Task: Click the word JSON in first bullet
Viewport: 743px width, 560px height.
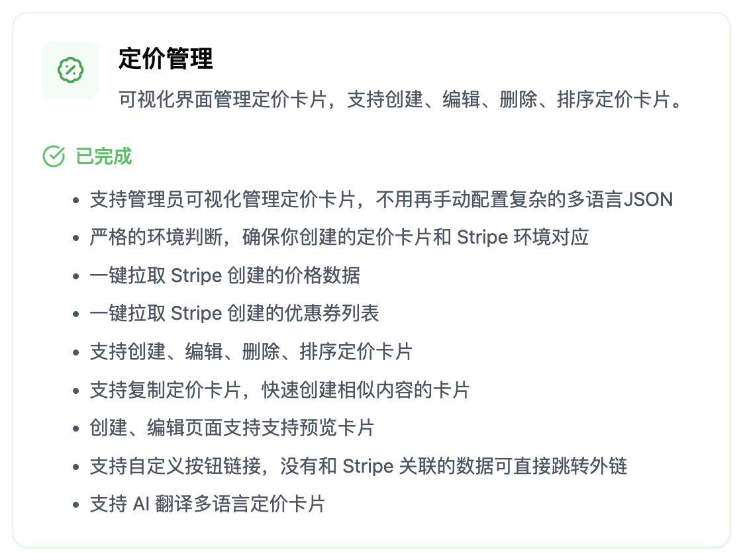Action: pyautogui.click(x=649, y=199)
